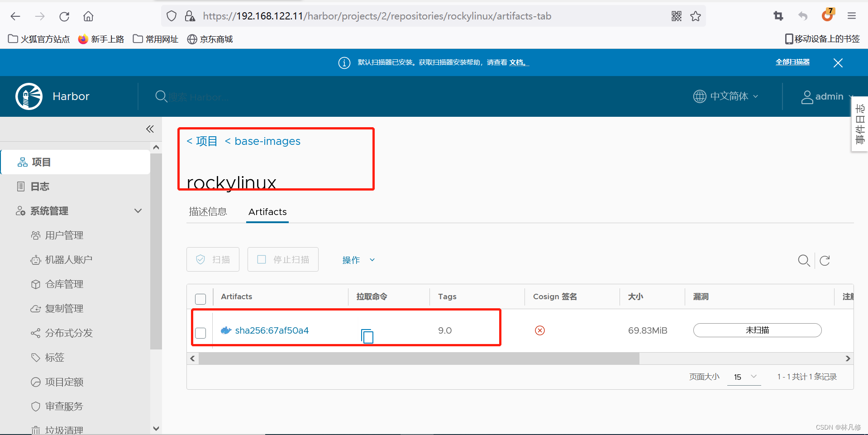Open Firefox hamburger menu
Screen dimensions: 868x435
852,16
